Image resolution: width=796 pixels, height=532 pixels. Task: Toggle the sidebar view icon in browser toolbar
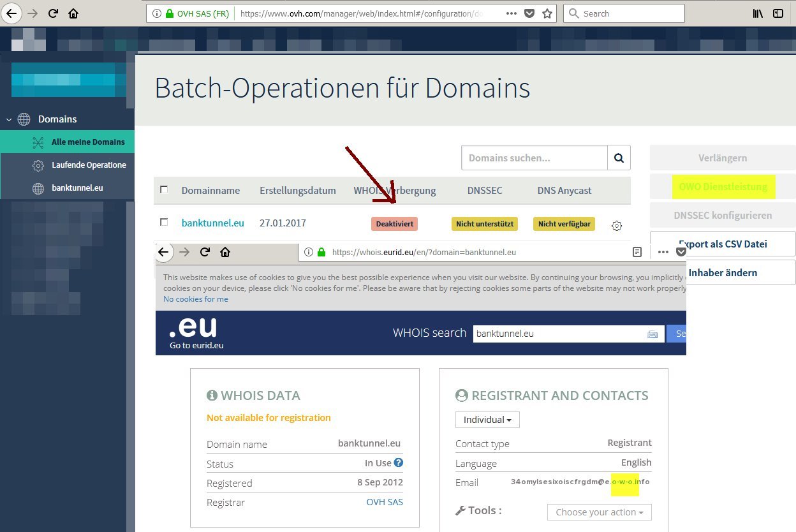778,13
